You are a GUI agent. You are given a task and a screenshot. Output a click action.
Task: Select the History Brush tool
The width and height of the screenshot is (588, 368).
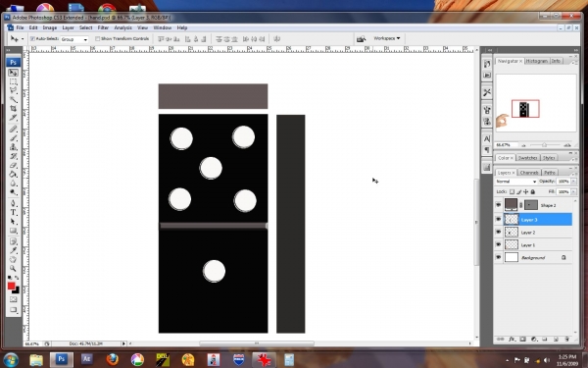(13, 156)
